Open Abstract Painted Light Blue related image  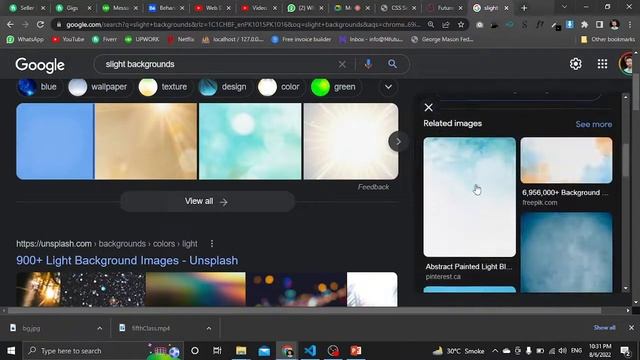469,197
